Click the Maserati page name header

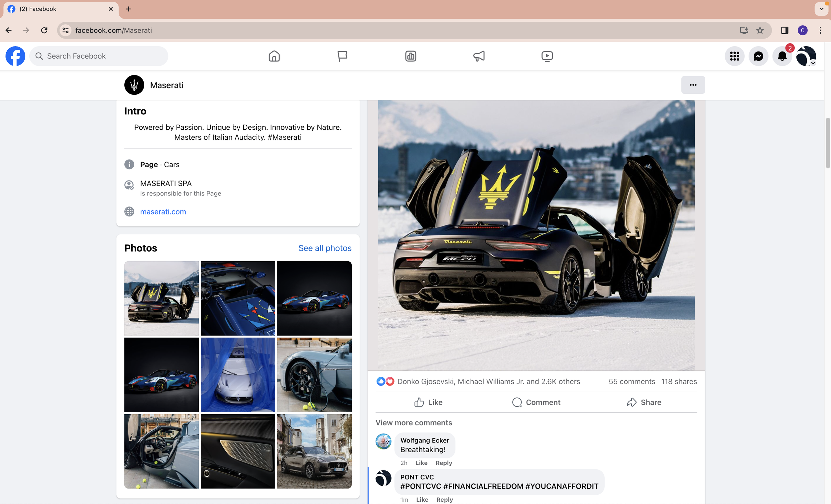[167, 85]
